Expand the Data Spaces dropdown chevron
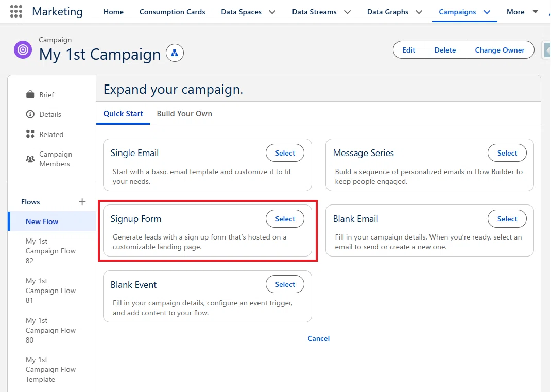The width and height of the screenshot is (551, 392). (x=272, y=12)
